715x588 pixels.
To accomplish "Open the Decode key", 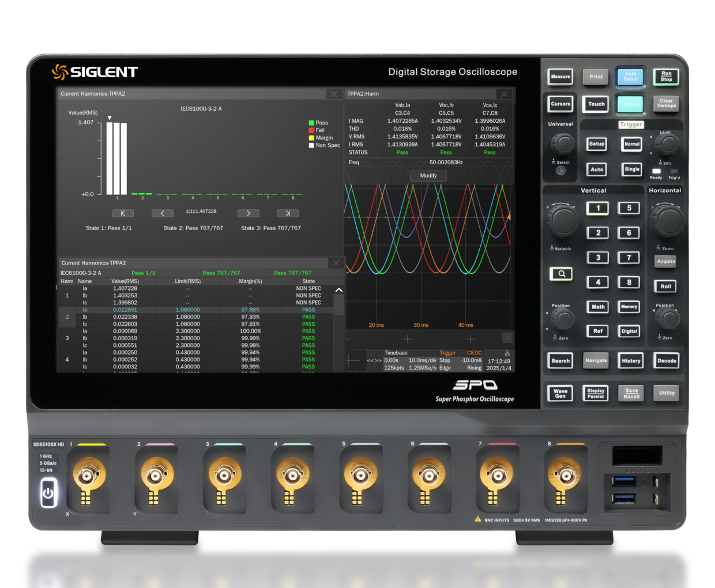I will (x=667, y=361).
